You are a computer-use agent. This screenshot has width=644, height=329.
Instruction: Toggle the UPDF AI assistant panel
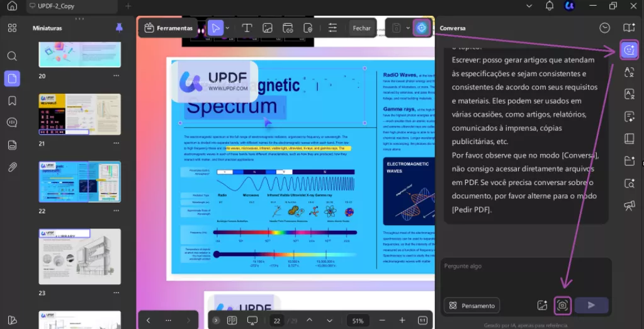[422, 28]
